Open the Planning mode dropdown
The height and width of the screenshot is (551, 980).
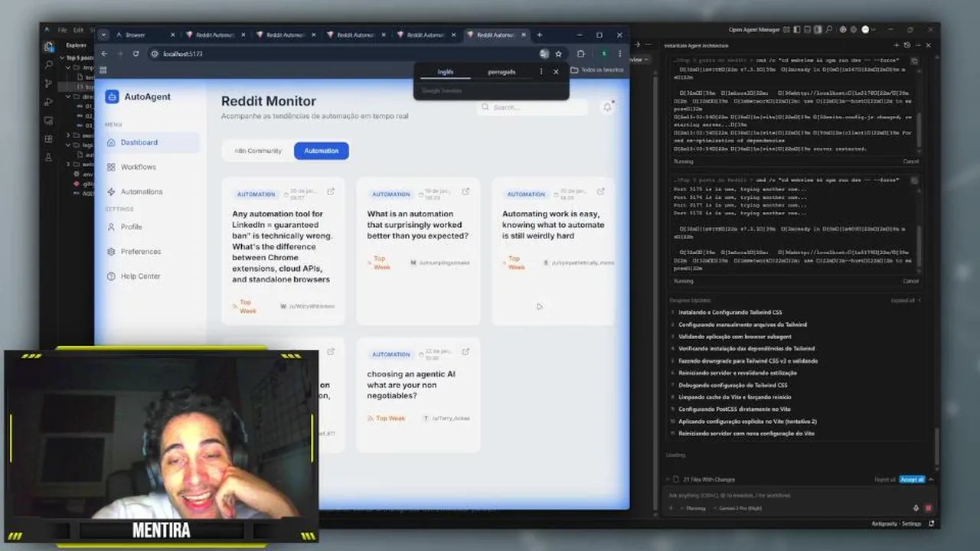click(693, 508)
